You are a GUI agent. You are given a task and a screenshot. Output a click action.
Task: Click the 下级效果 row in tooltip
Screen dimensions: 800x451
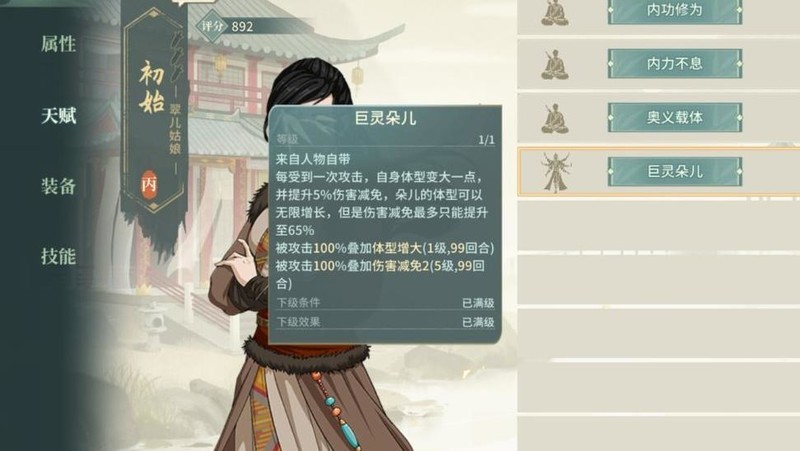coord(385,322)
